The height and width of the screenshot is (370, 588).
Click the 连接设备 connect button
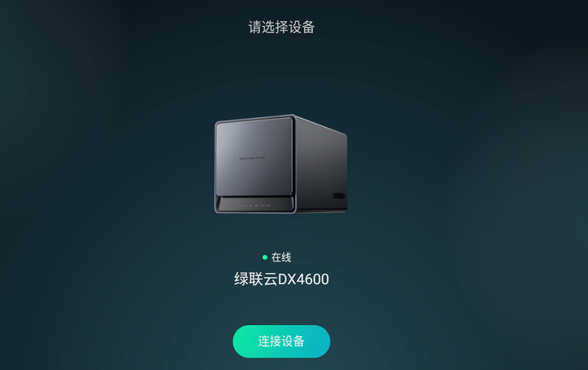281,341
